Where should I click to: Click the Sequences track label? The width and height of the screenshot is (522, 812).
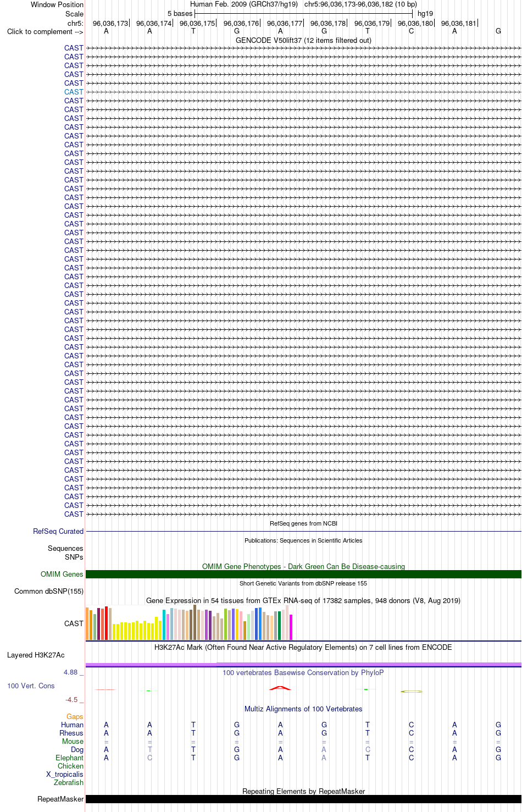[65, 548]
